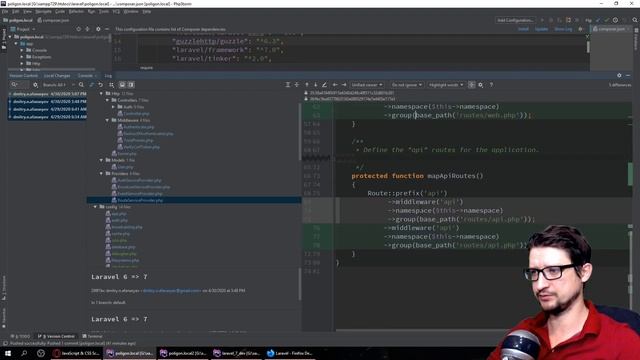Open the Project view dropdown
Screen dimensions: 640x360
tap(23, 29)
